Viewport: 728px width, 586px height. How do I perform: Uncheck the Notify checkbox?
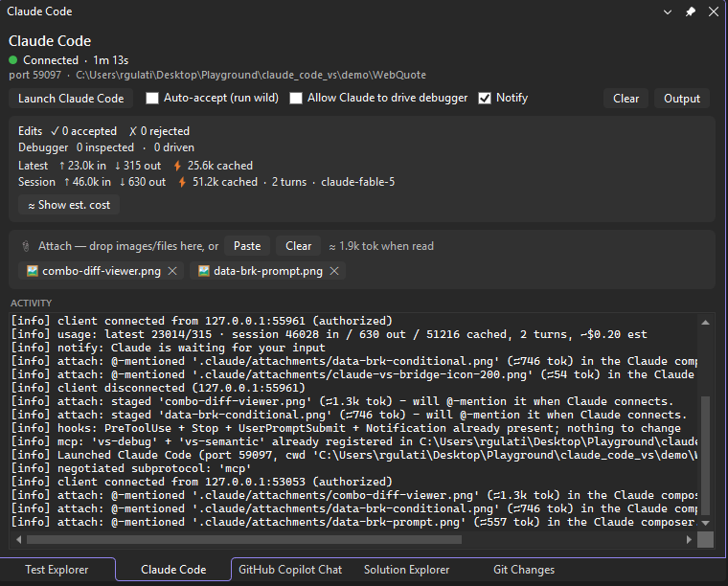485,98
